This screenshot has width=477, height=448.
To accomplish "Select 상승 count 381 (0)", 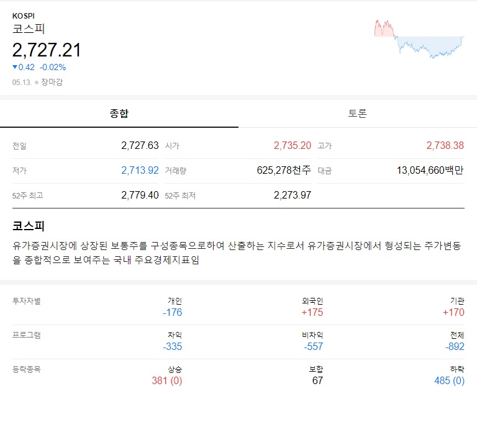I will (167, 381).
